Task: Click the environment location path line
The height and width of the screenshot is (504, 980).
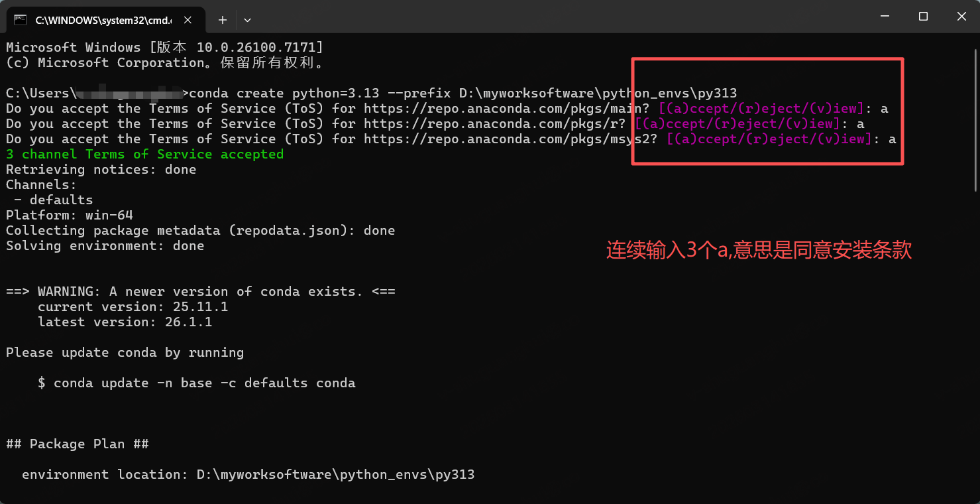Action: (x=248, y=474)
